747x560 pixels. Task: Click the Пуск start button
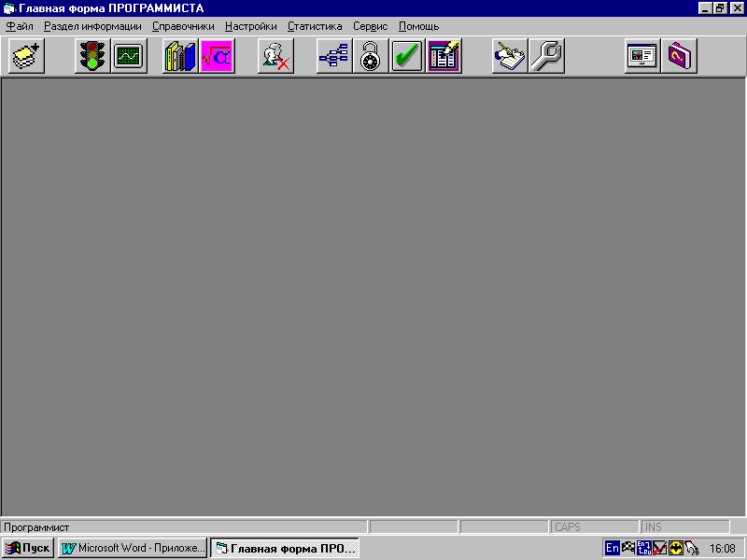(x=28, y=548)
